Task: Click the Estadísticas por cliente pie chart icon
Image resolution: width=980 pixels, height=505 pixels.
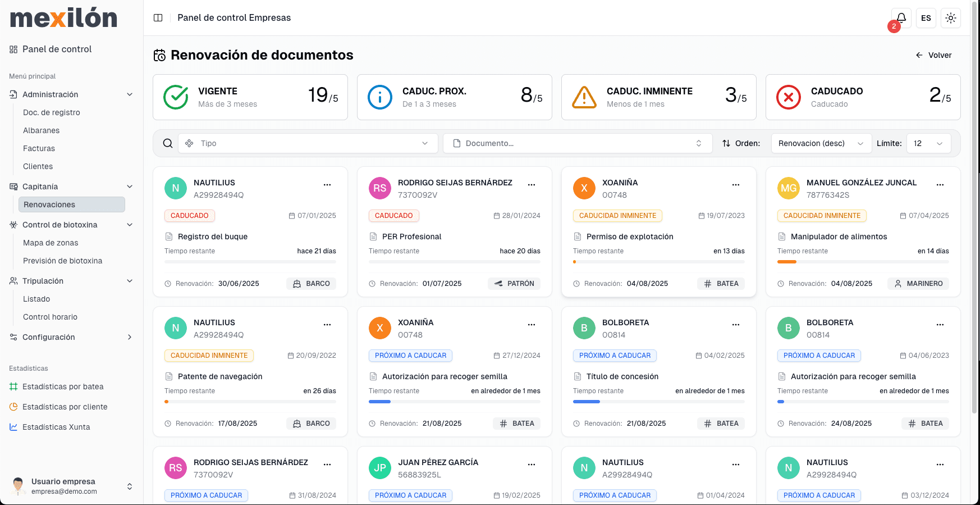Action: coord(13,407)
